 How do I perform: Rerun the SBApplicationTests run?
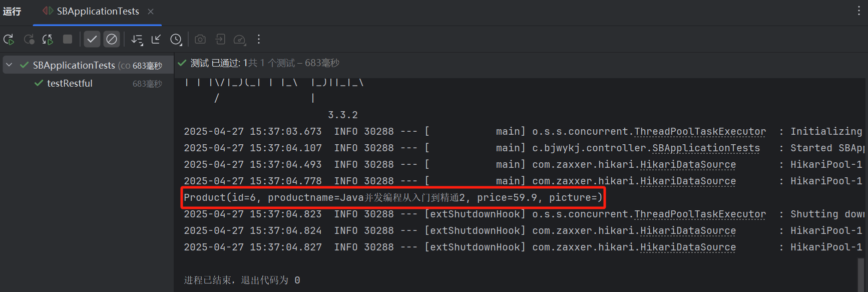point(9,39)
